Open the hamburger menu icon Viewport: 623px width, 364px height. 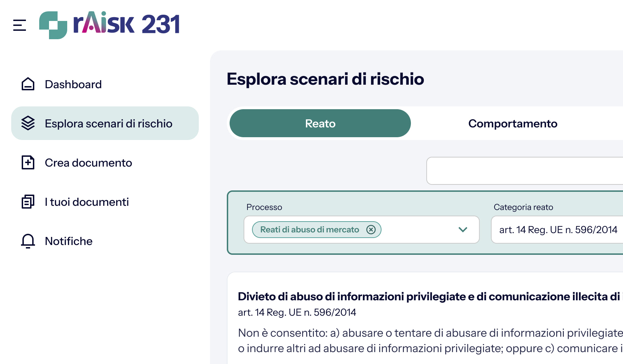click(20, 25)
